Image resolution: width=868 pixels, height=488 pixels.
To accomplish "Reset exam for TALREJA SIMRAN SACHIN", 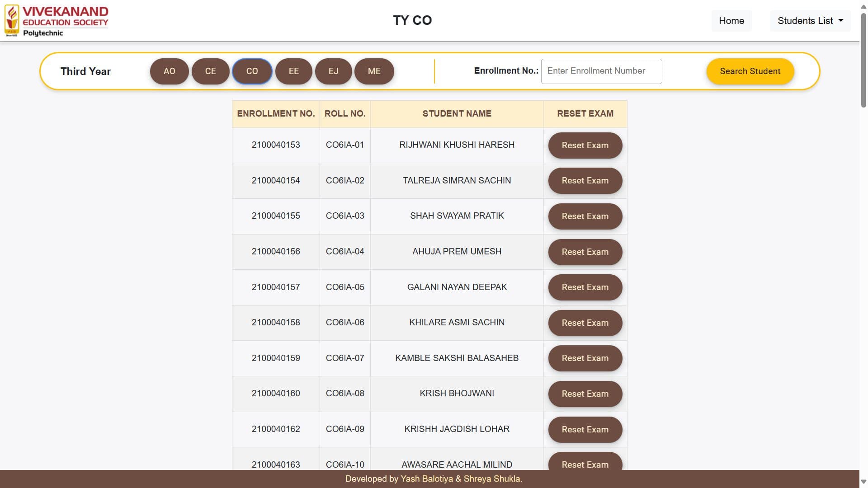I will [585, 180].
